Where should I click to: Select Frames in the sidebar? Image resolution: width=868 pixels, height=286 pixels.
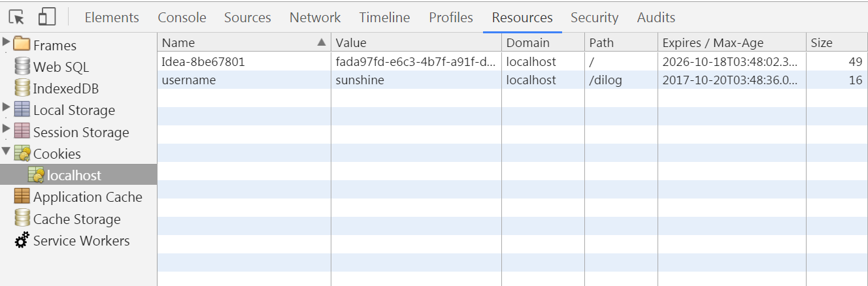(55, 45)
